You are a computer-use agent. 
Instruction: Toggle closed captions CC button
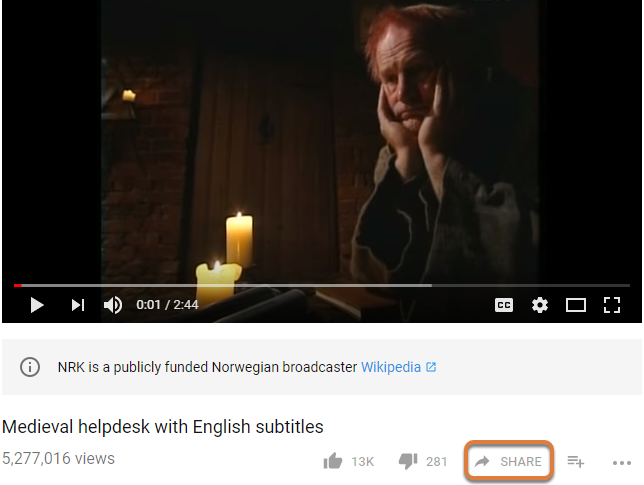click(504, 305)
